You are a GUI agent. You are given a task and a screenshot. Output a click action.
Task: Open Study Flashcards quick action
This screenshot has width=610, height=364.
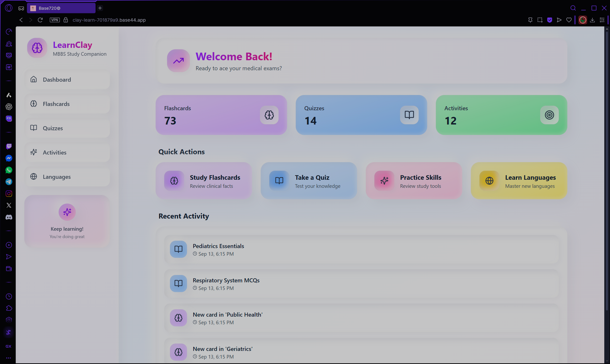[x=204, y=180]
